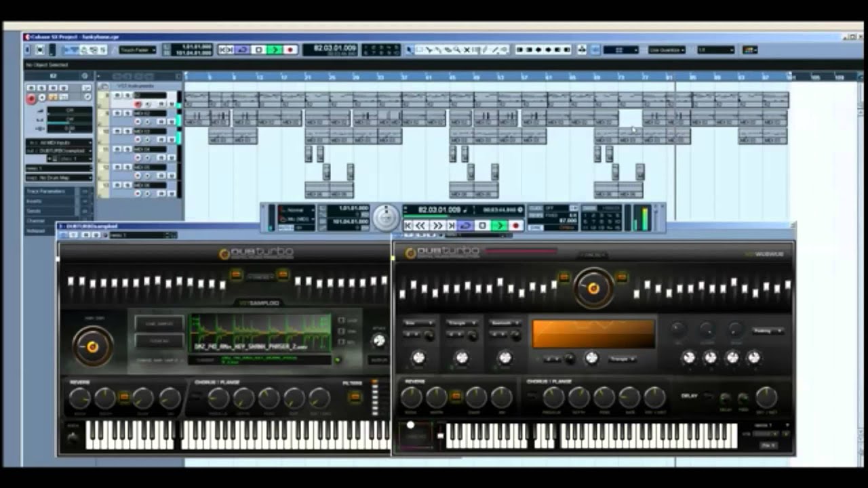This screenshot has width=868, height=488.
Task: Open the quantize value dropdown
Action: pyautogui.click(x=716, y=49)
